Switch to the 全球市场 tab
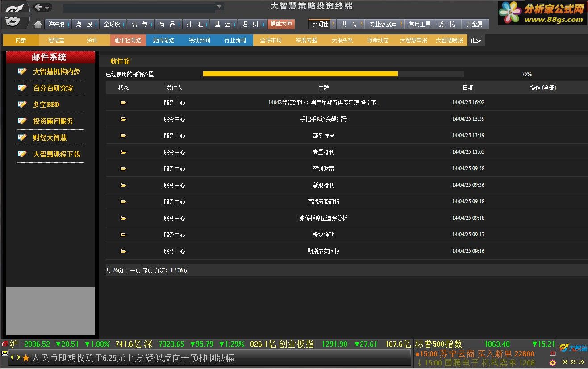Viewport: 588px width, 369px height. tap(271, 40)
